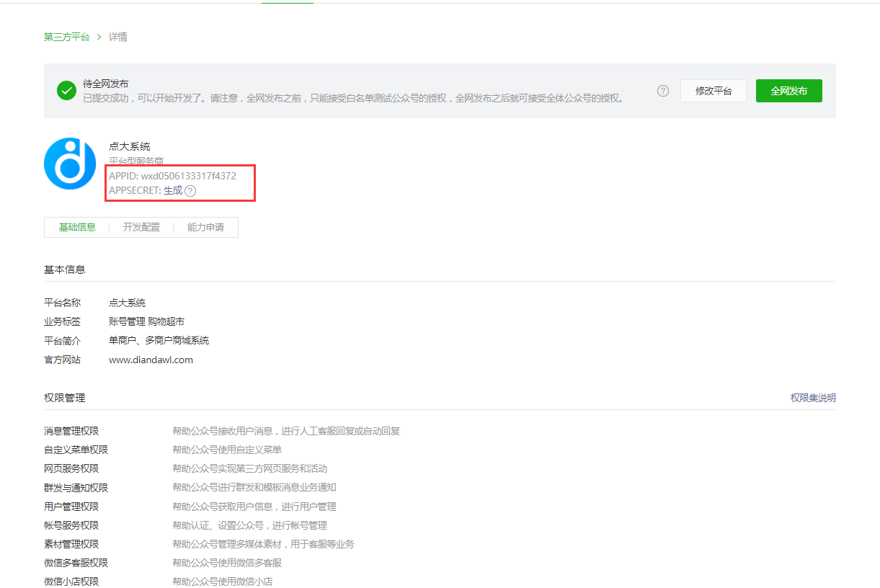Click the 平台名称 value 点大系统

point(127,303)
